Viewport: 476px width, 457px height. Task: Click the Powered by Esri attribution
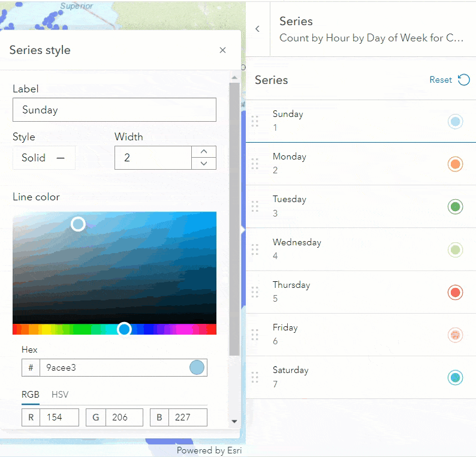209,450
